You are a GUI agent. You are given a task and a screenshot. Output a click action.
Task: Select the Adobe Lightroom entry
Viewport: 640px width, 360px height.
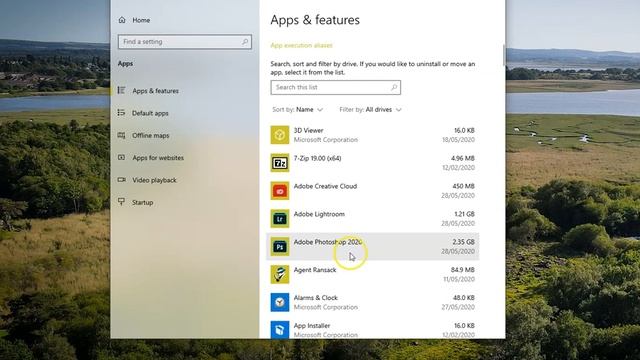point(372,218)
